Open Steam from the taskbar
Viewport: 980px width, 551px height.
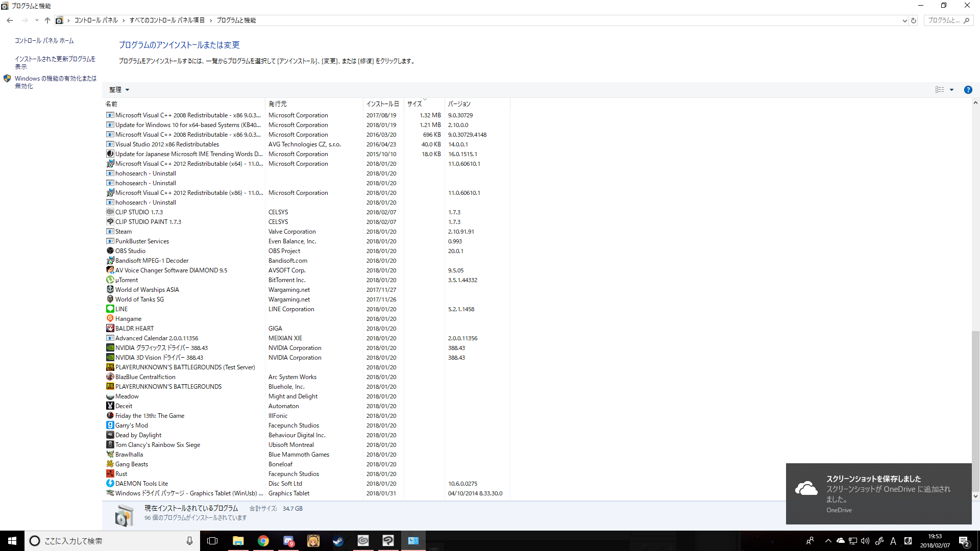coord(338,541)
